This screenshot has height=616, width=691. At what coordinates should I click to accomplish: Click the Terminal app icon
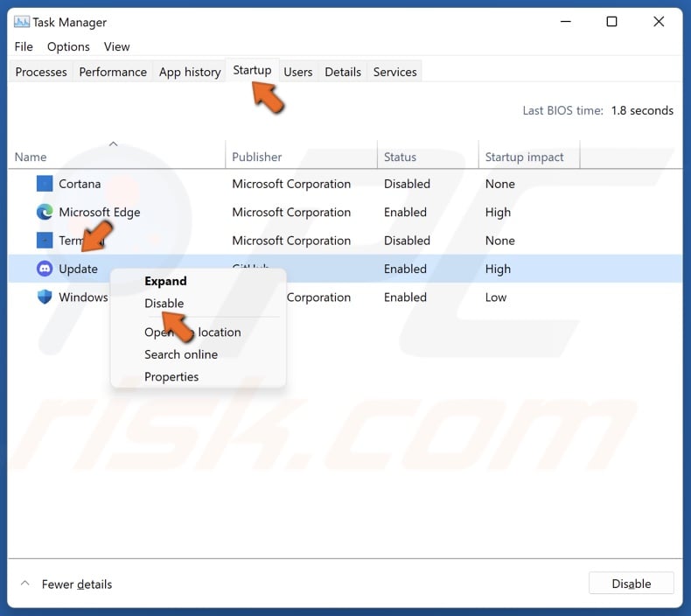(x=45, y=241)
